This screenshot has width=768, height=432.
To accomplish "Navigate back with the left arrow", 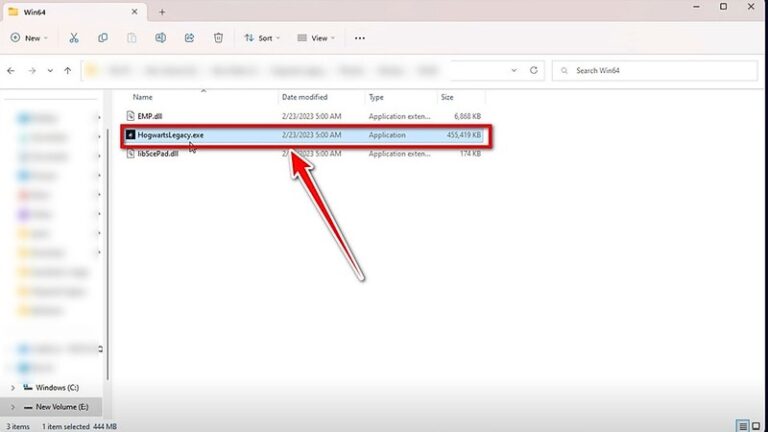I will [x=11, y=71].
